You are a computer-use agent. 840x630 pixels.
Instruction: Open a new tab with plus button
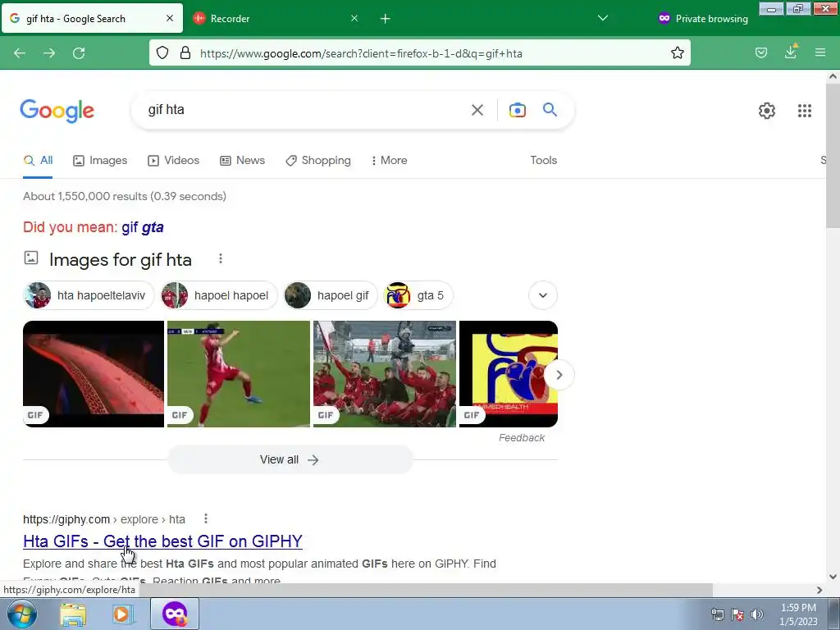click(386, 19)
